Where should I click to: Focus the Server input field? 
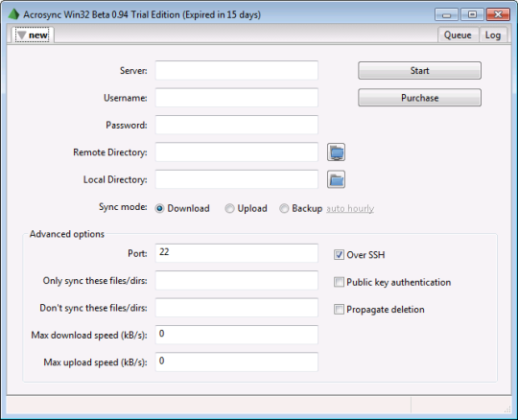tap(237, 70)
